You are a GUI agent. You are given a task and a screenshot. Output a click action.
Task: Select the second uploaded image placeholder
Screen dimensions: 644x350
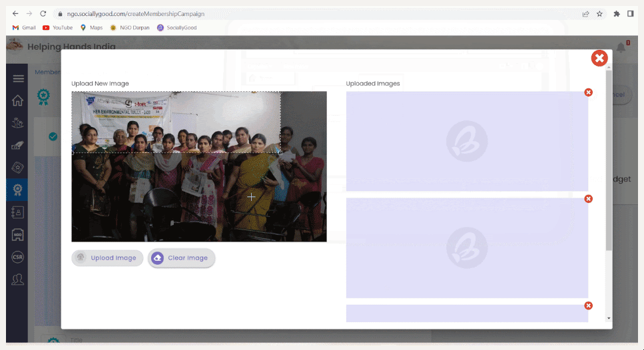[467, 248]
